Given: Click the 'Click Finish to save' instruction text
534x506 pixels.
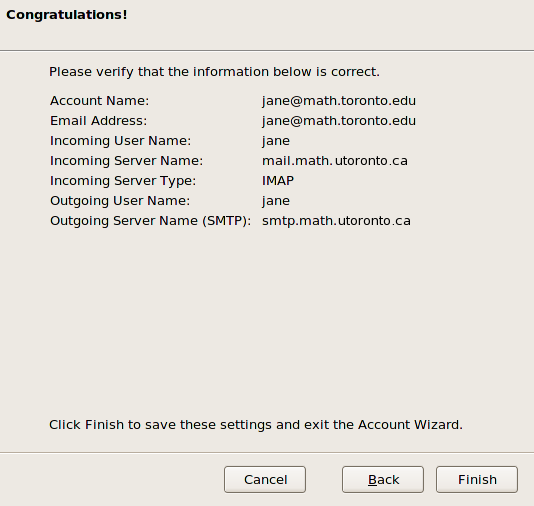Looking at the screenshot, I should click(x=256, y=425).
